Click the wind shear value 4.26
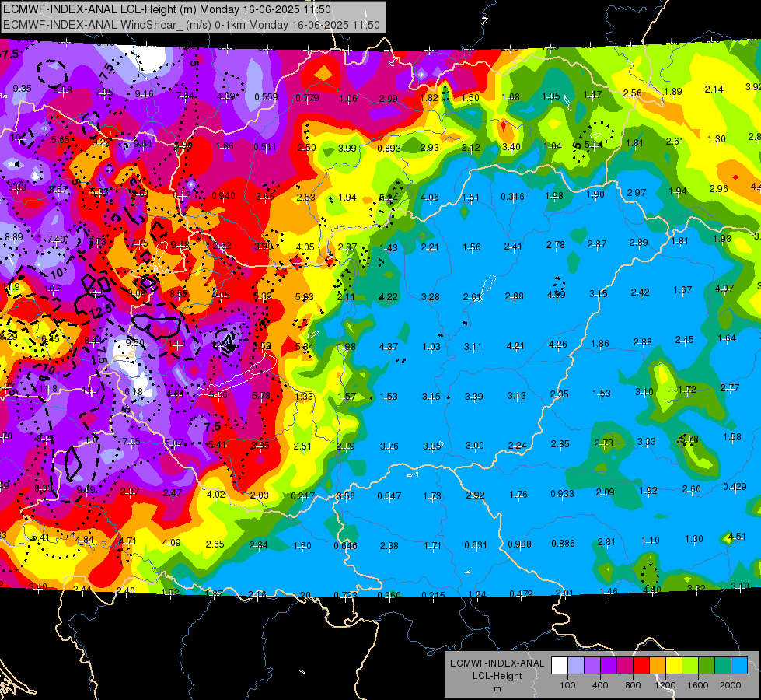The image size is (761, 700). pos(557,345)
